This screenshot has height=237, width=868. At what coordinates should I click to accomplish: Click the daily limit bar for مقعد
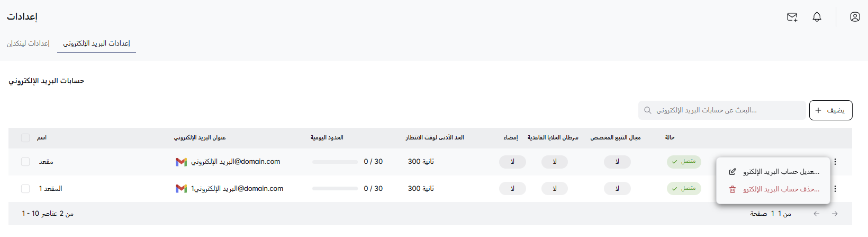[335, 162]
